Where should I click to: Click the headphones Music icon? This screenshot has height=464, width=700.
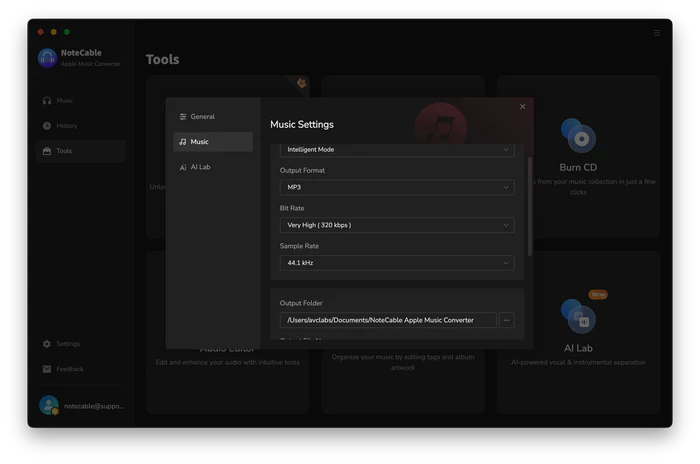pyautogui.click(x=47, y=101)
